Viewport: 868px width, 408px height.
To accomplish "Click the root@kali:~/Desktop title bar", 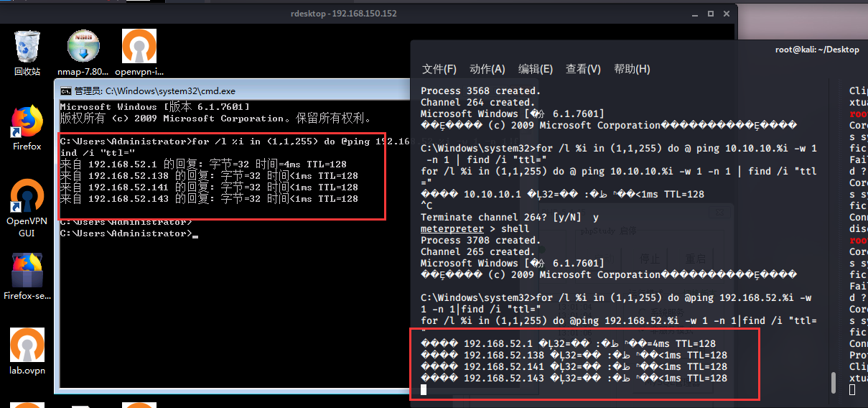I will click(817, 50).
